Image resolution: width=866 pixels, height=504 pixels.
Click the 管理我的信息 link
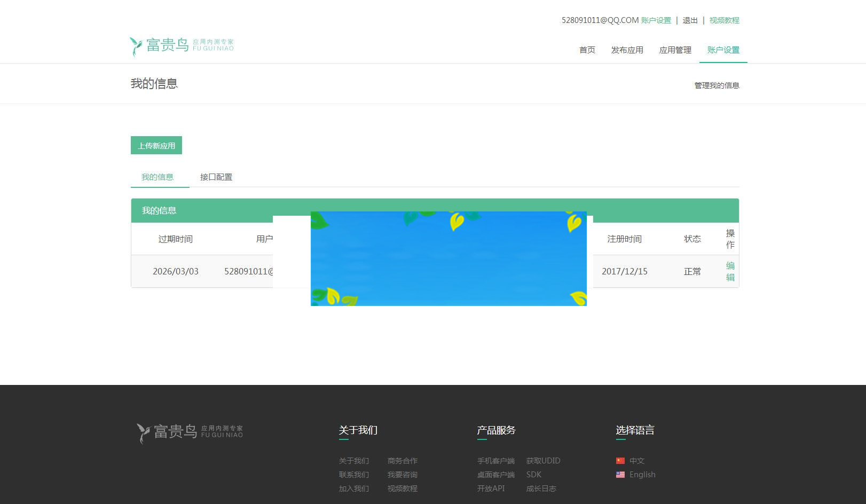[x=716, y=84]
